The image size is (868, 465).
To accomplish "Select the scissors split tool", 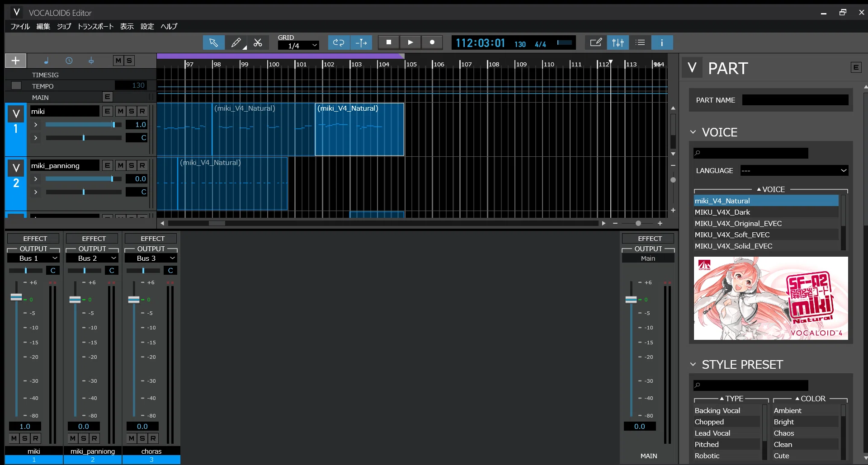I will (258, 42).
